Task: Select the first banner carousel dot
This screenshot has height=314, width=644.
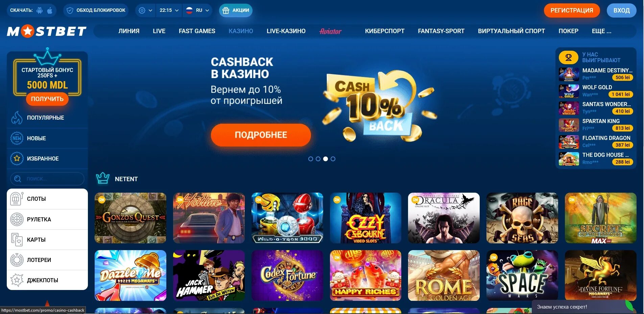Action: tap(311, 159)
